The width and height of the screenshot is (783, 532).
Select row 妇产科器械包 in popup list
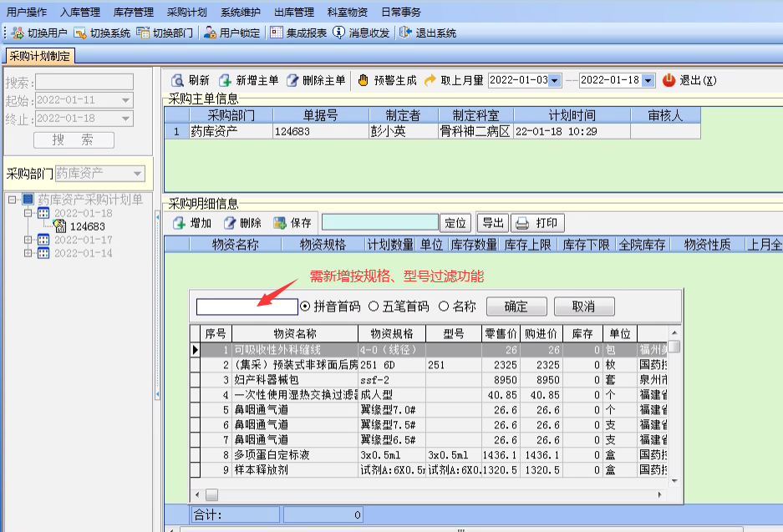429,380
